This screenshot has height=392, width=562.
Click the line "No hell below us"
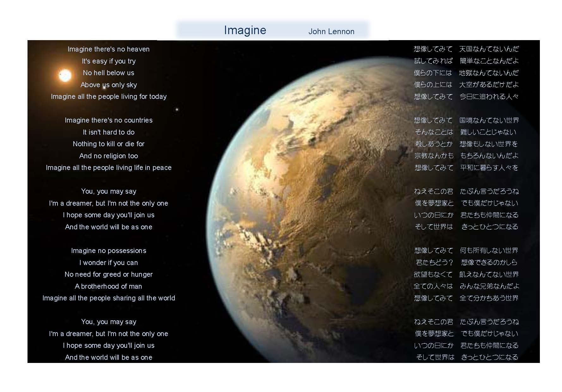click(108, 73)
